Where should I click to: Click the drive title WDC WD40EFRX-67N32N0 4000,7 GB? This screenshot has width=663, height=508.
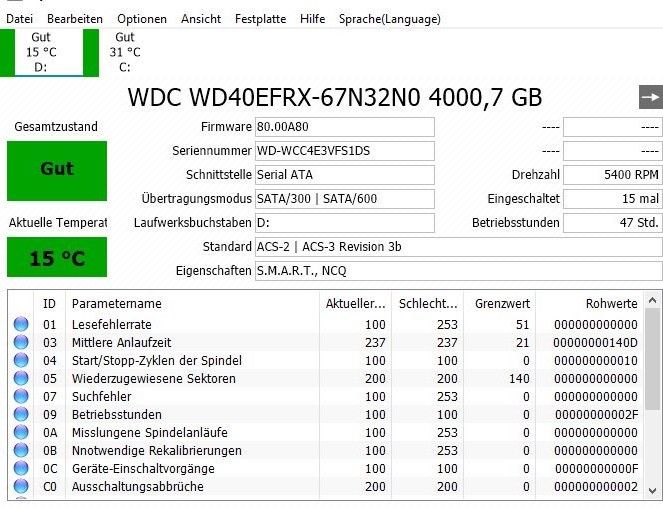pyautogui.click(x=335, y=98)
